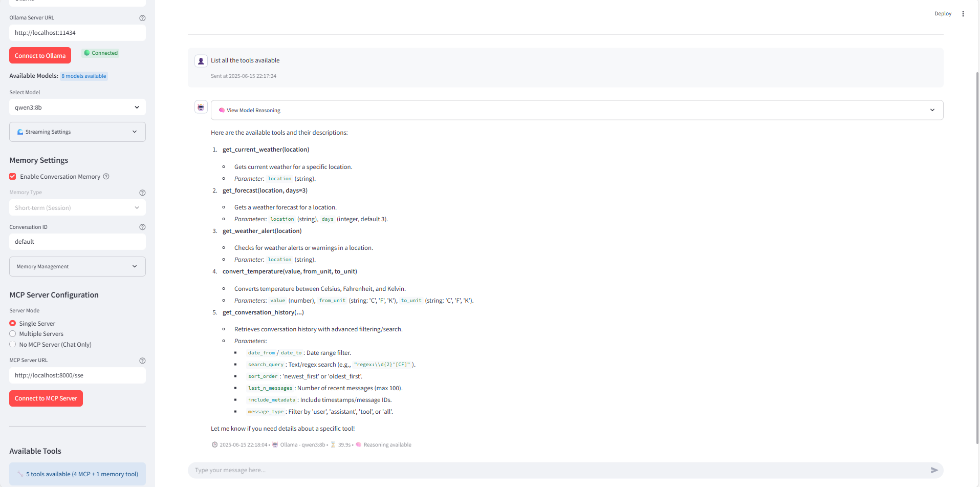Select No MCP Server (Chat Only) option
Viewport: 980px width, 487px height.
tap(13, 345)
